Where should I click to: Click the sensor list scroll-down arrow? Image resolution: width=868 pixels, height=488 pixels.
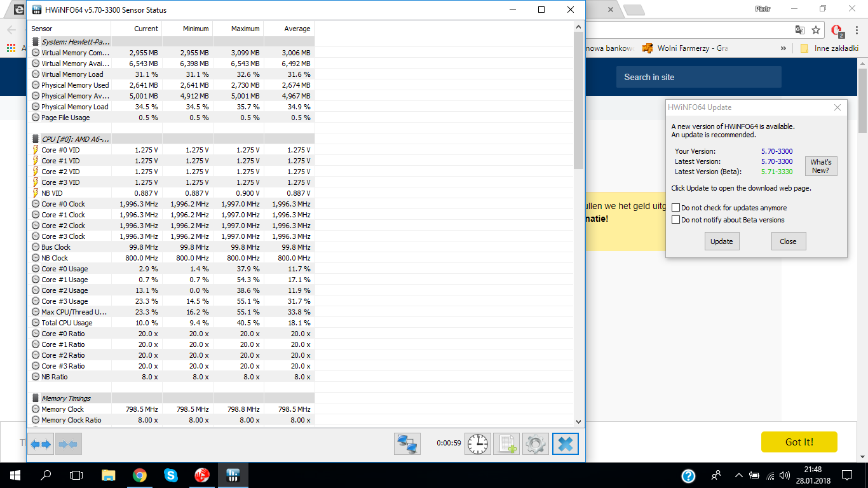point(578,421)
